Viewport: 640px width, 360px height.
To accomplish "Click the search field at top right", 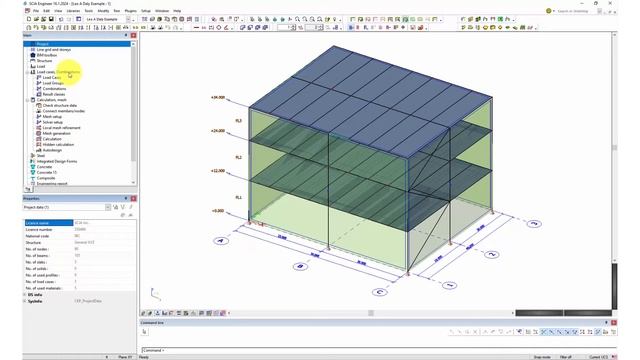I will pos(576,11).
